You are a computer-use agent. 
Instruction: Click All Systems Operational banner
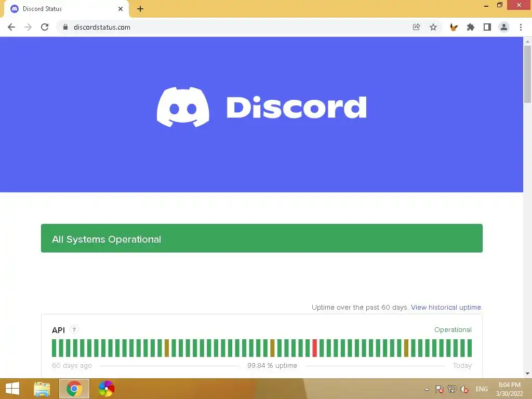262,238
